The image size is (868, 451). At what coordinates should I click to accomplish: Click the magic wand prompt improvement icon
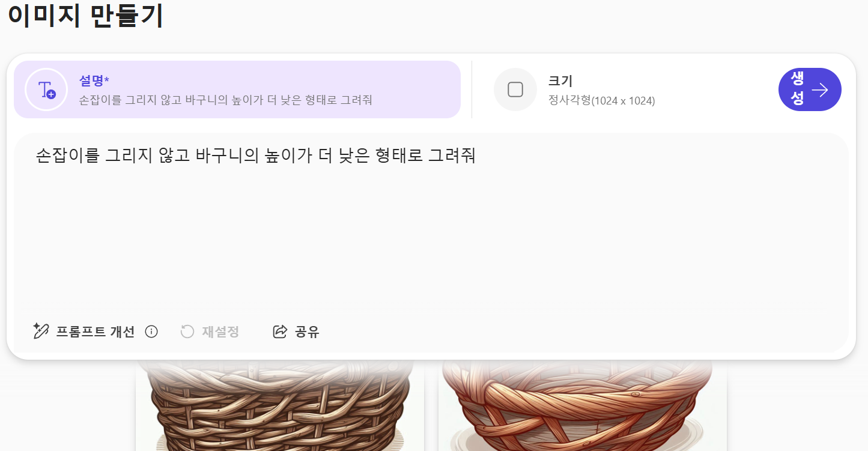point(41,331)
